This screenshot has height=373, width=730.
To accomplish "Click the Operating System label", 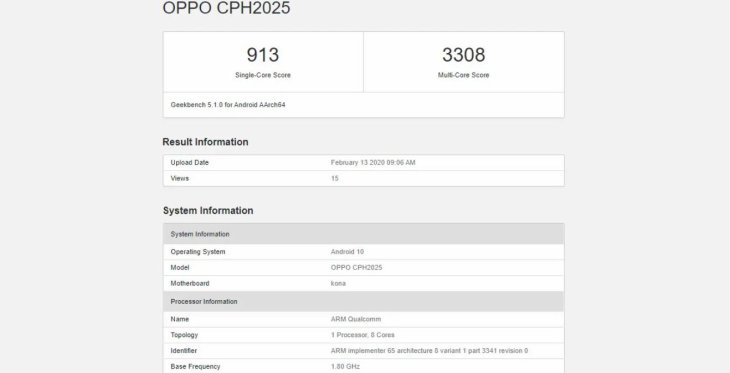I will click(x=198, y=252).
